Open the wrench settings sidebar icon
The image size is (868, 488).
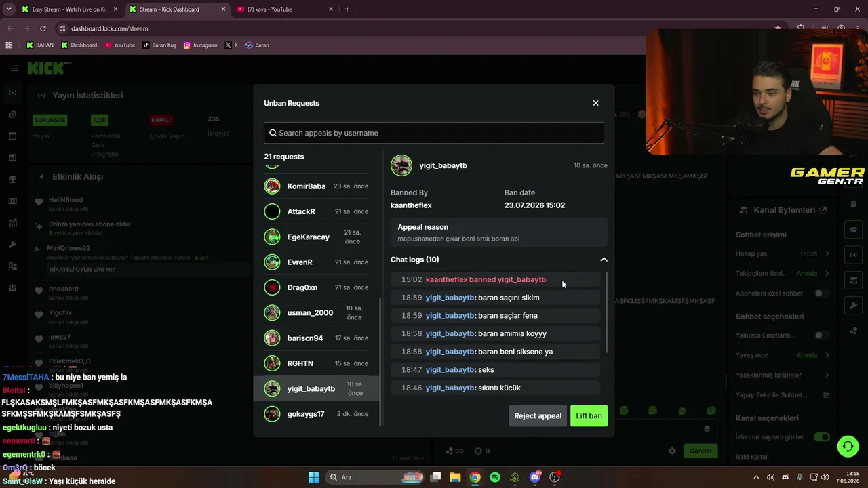(12, 245)
